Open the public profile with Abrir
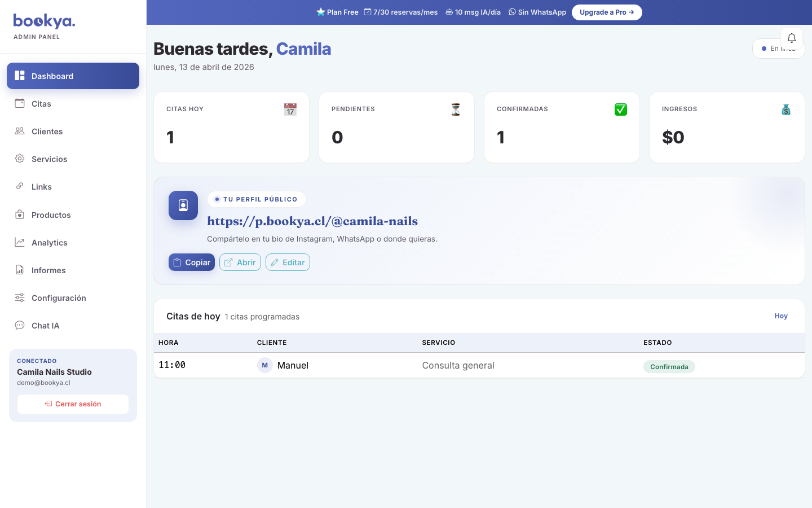This screenshot has height=508, width=812. click(x=240, y=262)
